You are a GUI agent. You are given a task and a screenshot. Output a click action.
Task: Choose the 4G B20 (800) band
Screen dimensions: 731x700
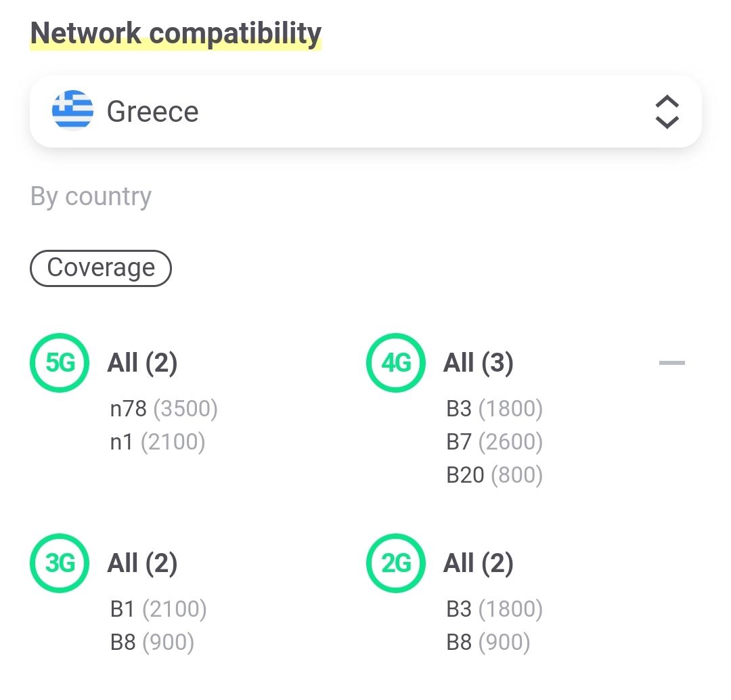(494, 475)
